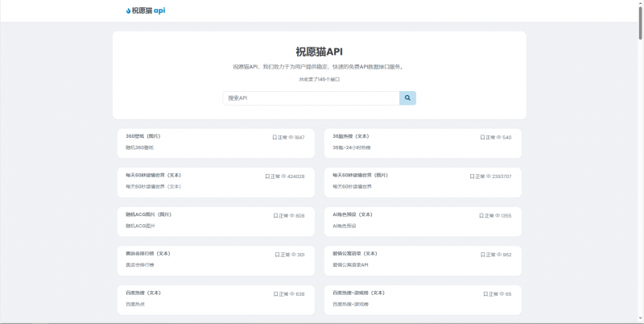Click bookmark icon on AI角色预设 card

pyautogui.click(x=481, y=215)
